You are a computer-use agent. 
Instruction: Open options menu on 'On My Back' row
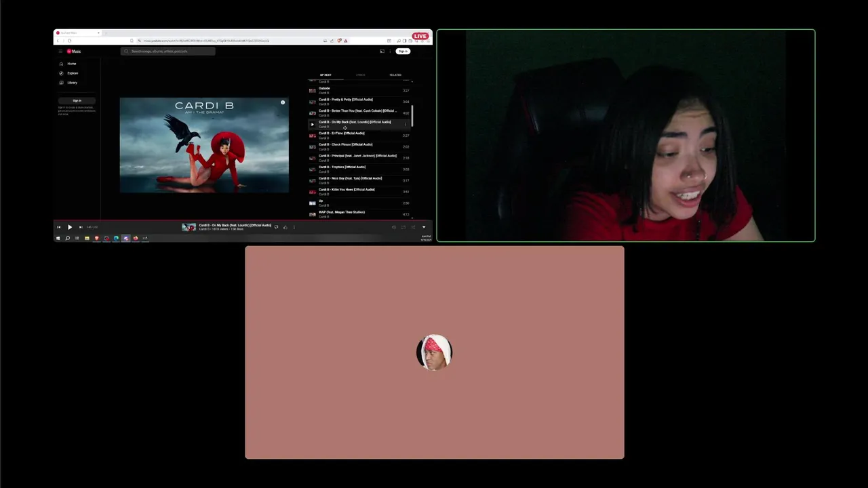tap(406, 124)
